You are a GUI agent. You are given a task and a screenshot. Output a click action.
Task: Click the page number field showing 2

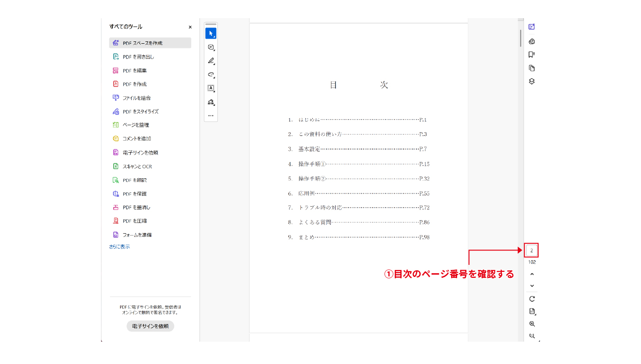pos(532,250)
